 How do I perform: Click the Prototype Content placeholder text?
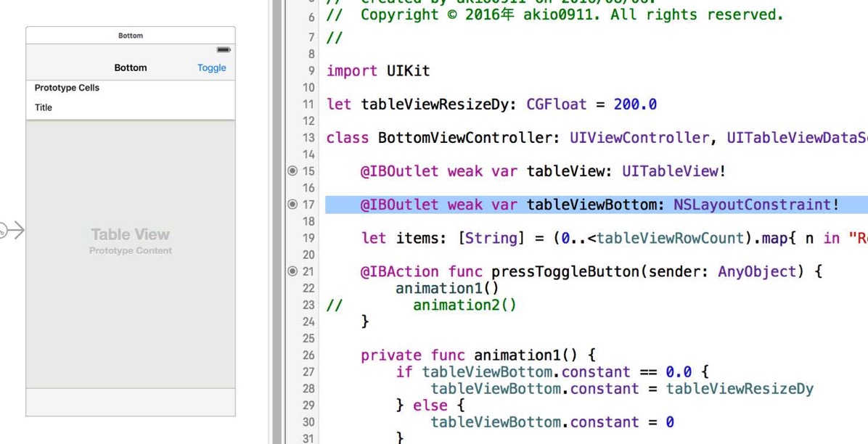click(x=131, y=250)
